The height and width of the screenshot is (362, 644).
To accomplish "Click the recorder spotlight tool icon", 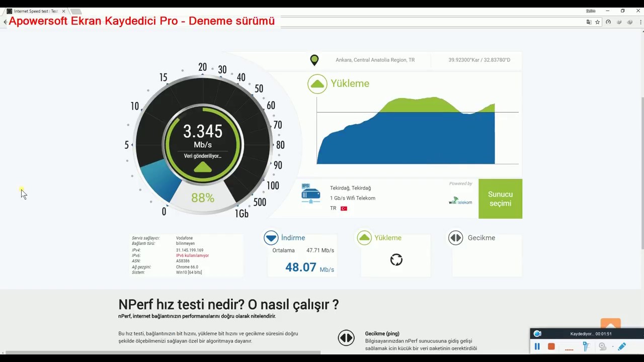I will point(586,346).
